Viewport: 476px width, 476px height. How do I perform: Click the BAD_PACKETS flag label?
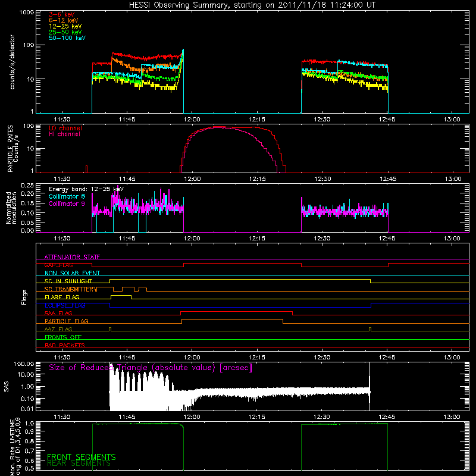click(65, 345)
